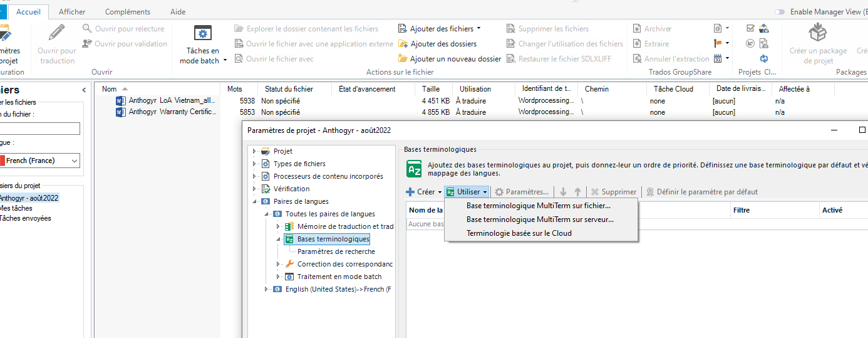This screenshot has height=338, width=868.
Task: Switch to the Compléments ribbon tab
Action: (x=128, y=12)
